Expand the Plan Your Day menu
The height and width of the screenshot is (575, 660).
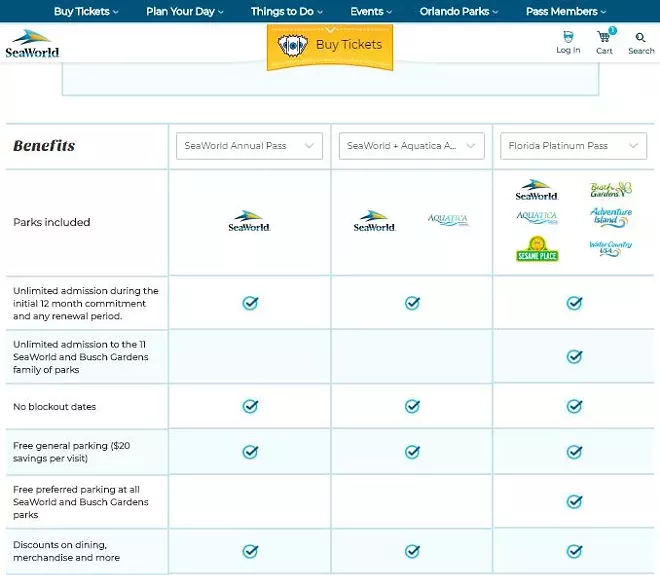pyautogui.click(x=185, y=11)
